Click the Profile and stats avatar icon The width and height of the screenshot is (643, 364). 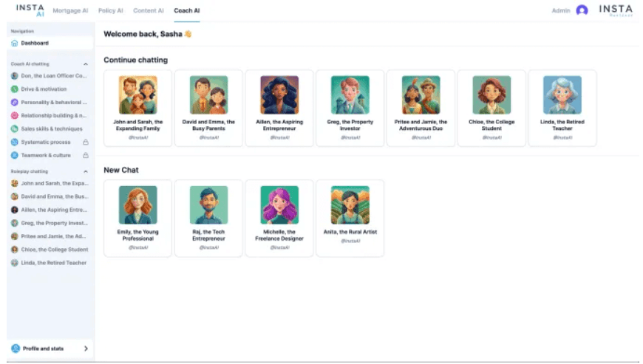click(16, 348)
